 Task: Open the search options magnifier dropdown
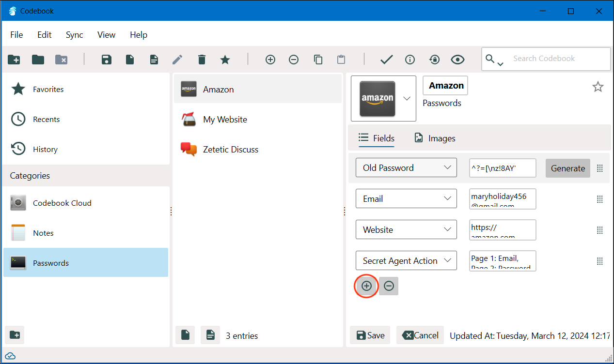coord(494,60)
